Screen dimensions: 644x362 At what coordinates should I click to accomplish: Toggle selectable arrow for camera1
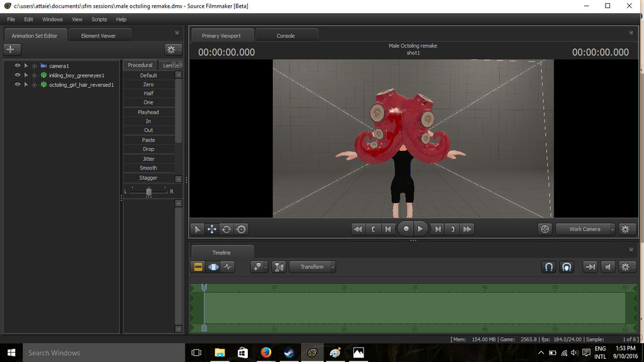click(26, 65)
